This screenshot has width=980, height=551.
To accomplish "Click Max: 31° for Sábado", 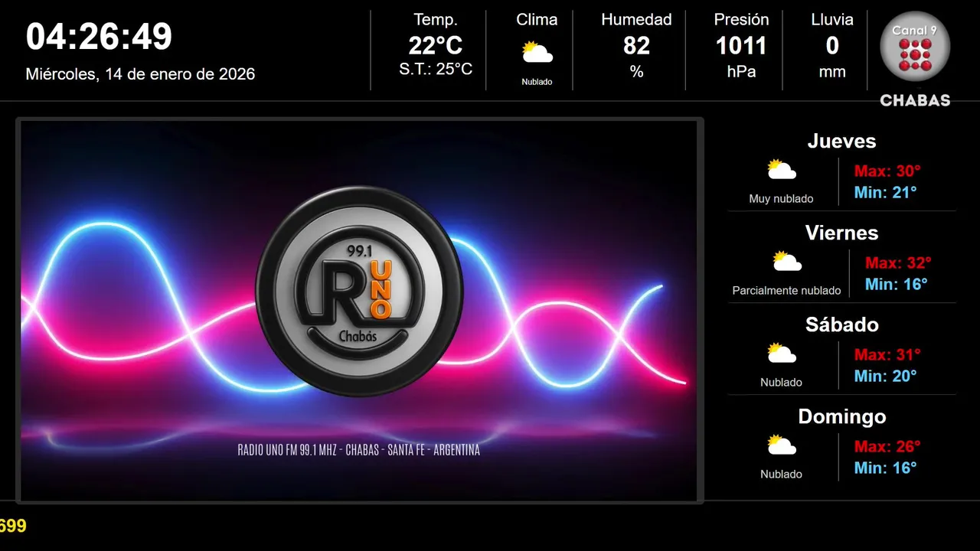I will (887, 354).
